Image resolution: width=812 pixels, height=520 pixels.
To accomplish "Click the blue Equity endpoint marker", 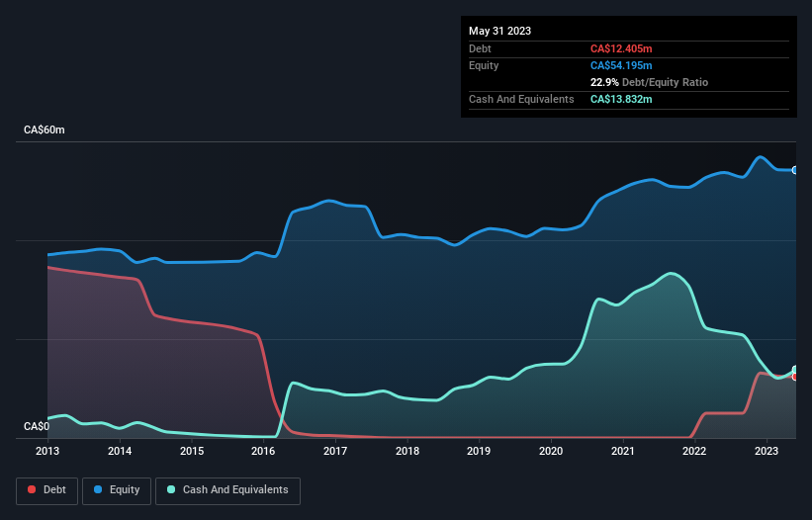I will [795, 170].
